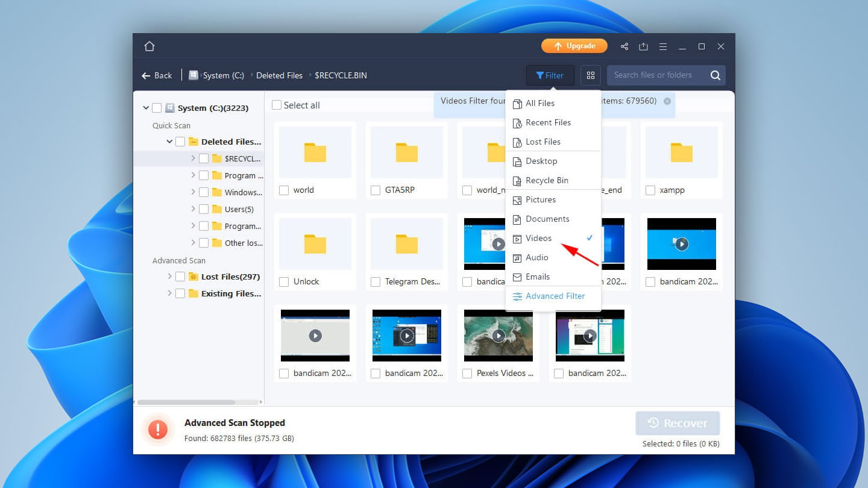Toggle the Filter dropdown button

550,75
